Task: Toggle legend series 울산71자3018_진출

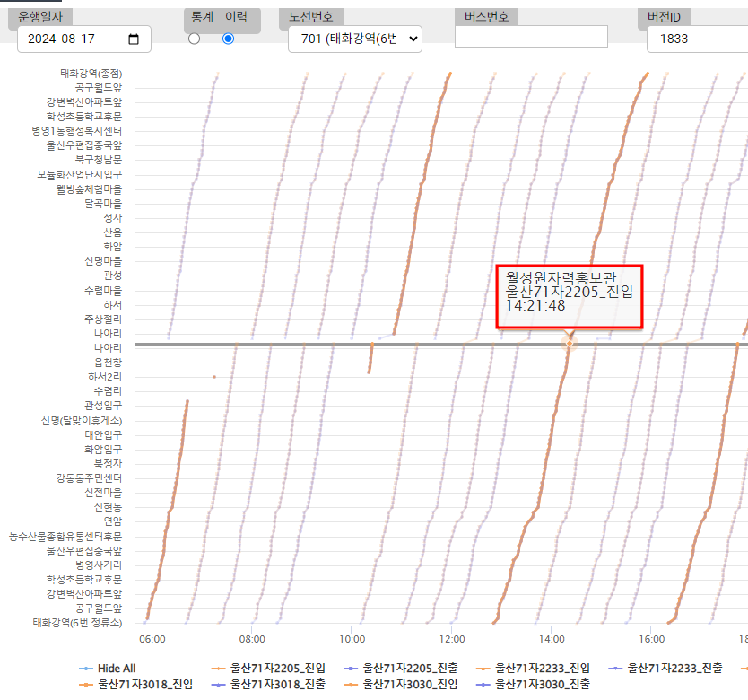Action: pyautogui.click(x=269, y=685)
